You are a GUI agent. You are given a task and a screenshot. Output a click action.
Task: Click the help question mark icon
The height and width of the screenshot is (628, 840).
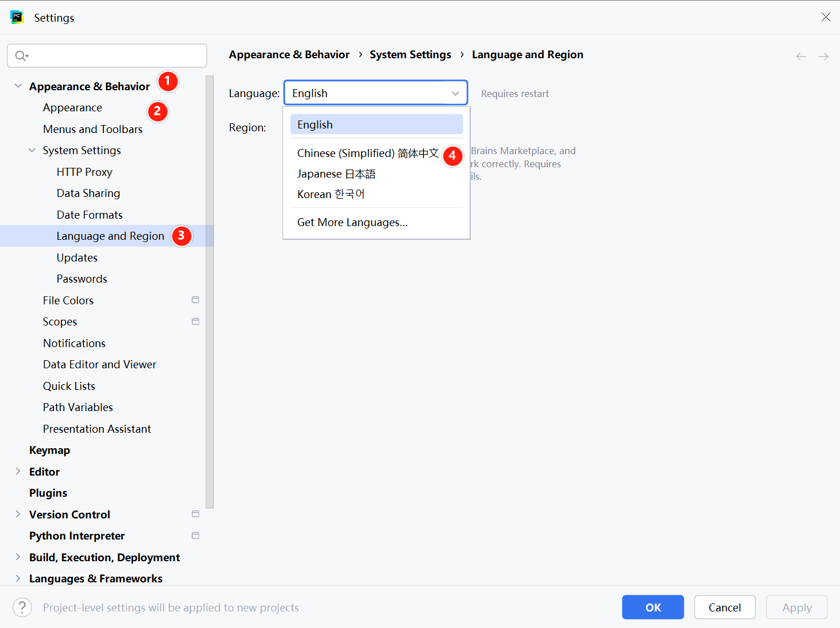coord(22,607)
